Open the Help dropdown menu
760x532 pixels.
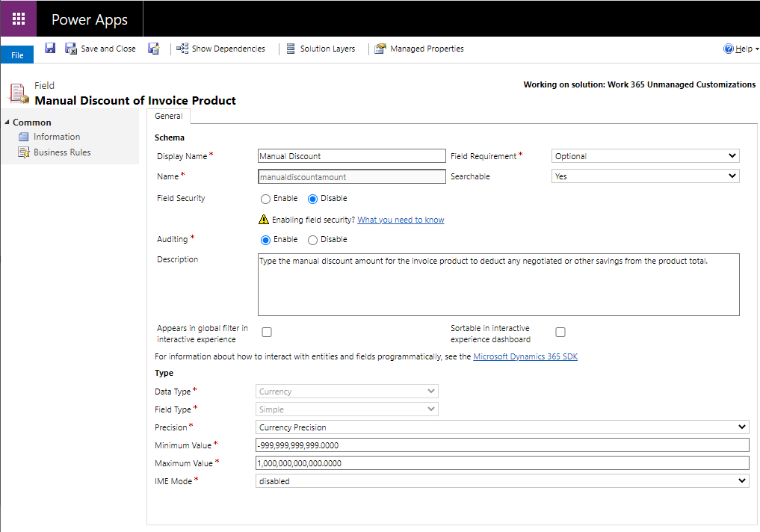(747, 49)
